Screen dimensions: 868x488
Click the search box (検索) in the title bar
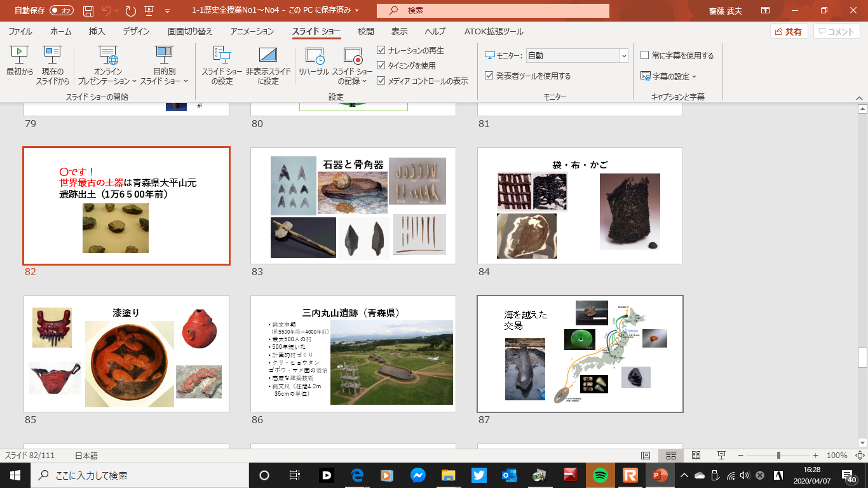point(492,11)
